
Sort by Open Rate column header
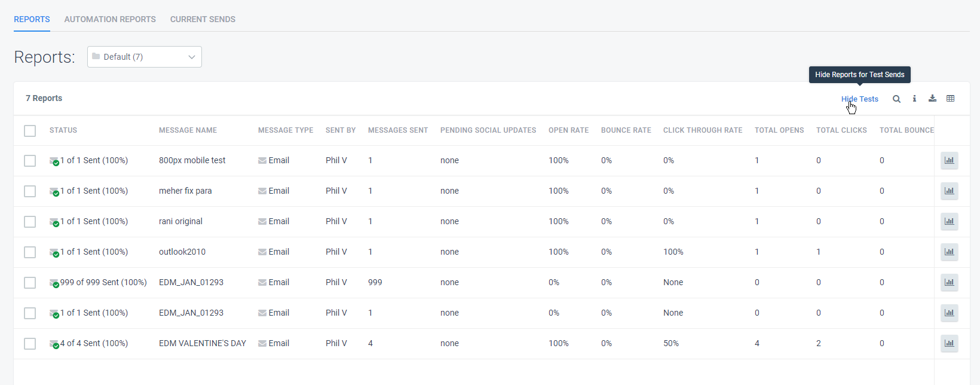(x=568, y=130)
